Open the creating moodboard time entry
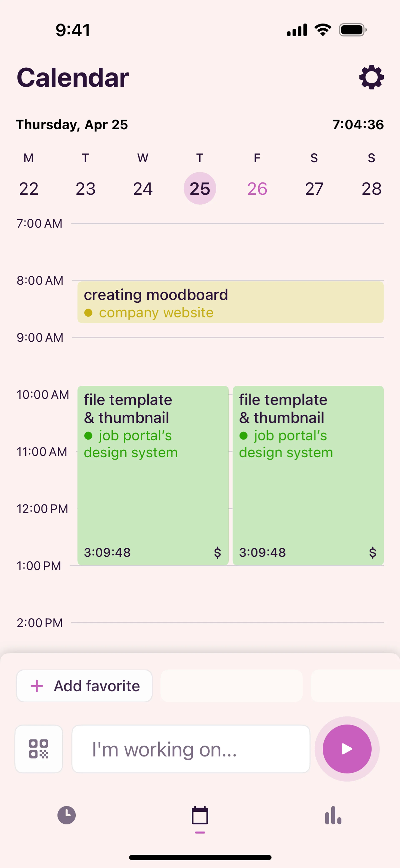The width and height of the screenshot is (400, 868). (x=230, y=302)
